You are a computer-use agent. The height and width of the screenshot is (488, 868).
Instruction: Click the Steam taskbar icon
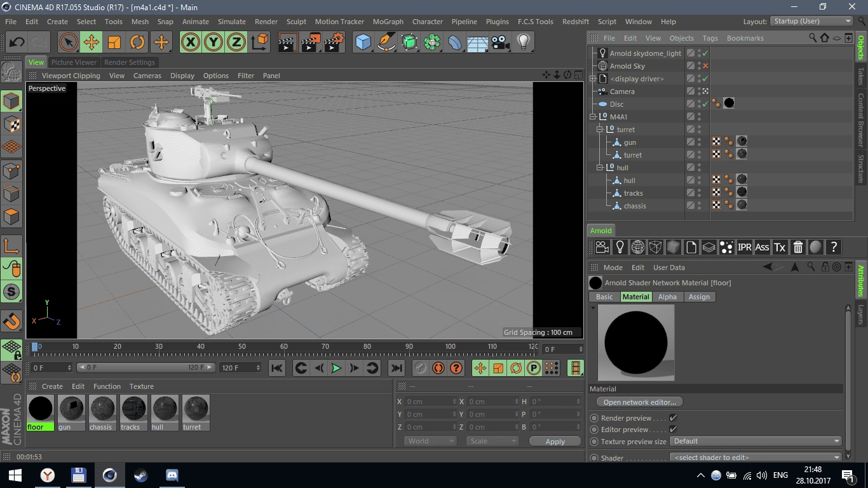pos(140,475)
